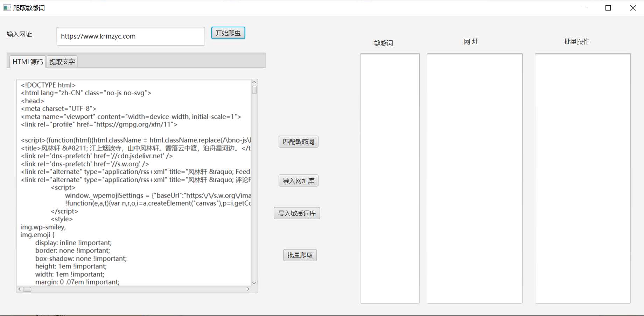Viewport: 644px width, 316px height.
Task: Click the 'width: 1em !important;' line
Action: coord(70,274)
